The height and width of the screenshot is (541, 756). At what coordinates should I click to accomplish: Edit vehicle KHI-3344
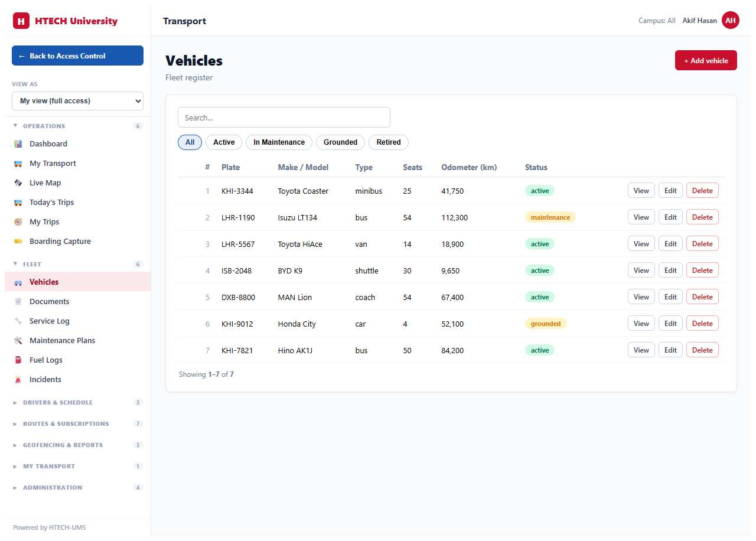tap(670, 191)
